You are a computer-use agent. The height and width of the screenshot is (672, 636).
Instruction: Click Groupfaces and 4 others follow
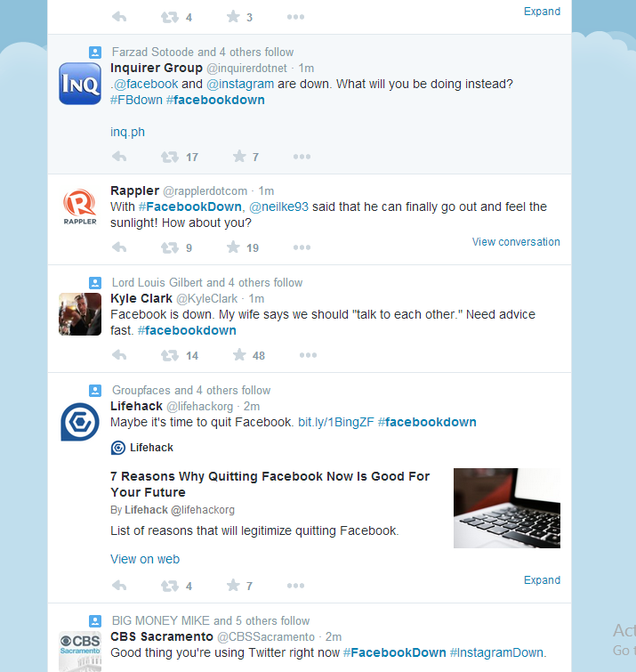coord(191,391)
